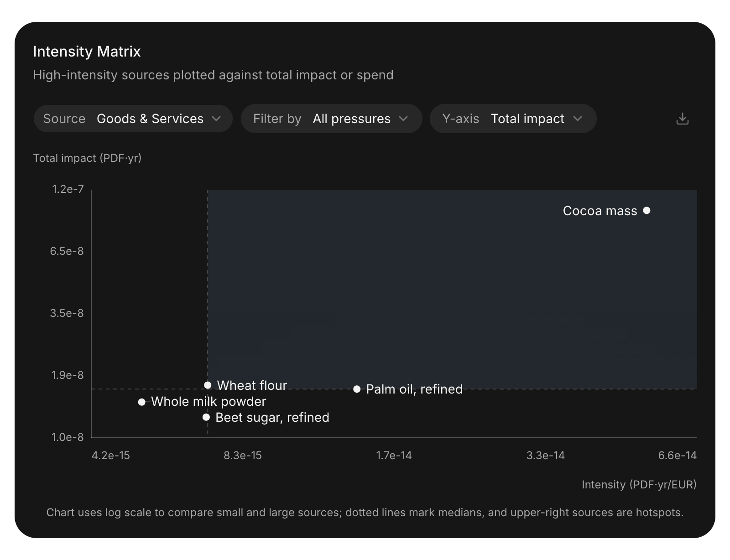Click the 3.3e-14 x-axis tick label

pos(546,456)
